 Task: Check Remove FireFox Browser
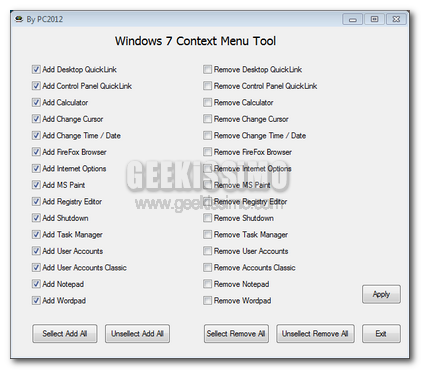(207, 152)
